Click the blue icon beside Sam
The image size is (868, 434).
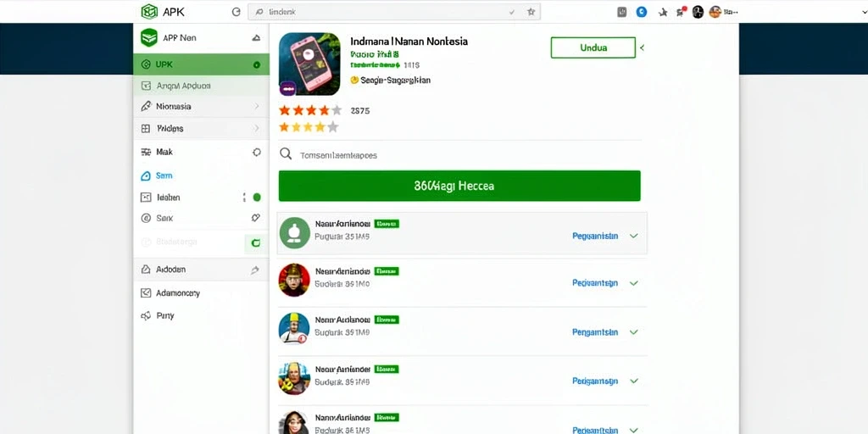pyautogui.click(x=146, y=175)
